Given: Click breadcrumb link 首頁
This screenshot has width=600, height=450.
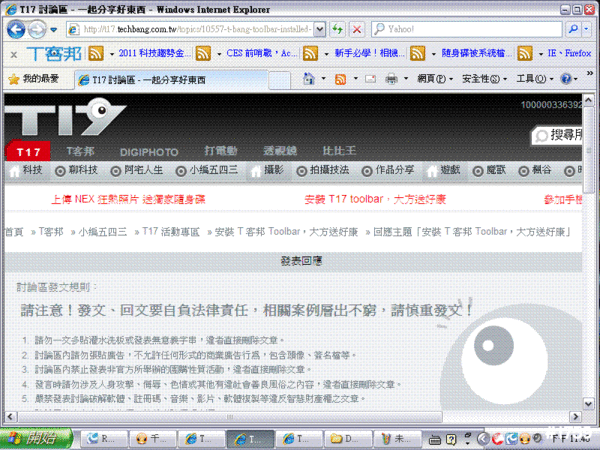Looking at the screenshot, I should coord(14,232).
